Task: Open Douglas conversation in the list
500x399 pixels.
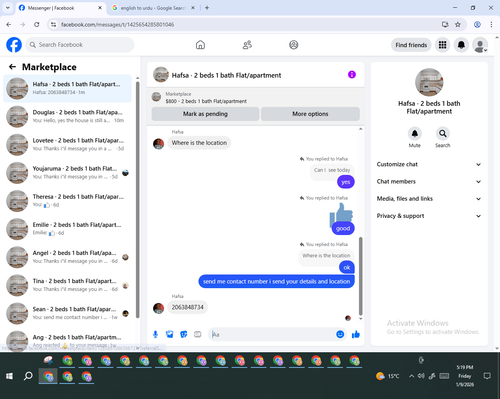Action: tap(68, 117)
